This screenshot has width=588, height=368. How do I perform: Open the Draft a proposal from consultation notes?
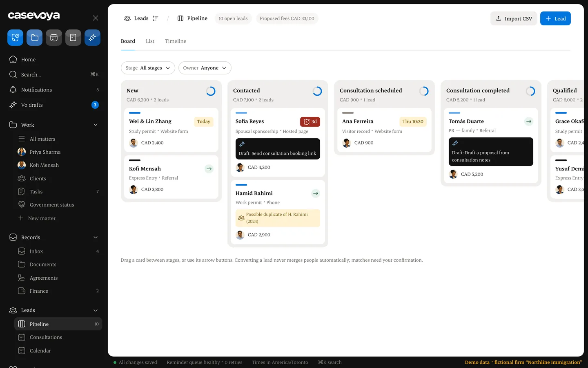click(491, 152)
